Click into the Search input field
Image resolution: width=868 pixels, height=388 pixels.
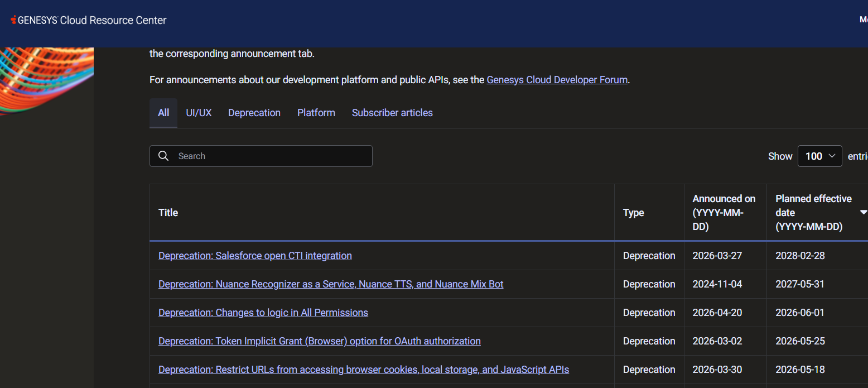[261, 156]
